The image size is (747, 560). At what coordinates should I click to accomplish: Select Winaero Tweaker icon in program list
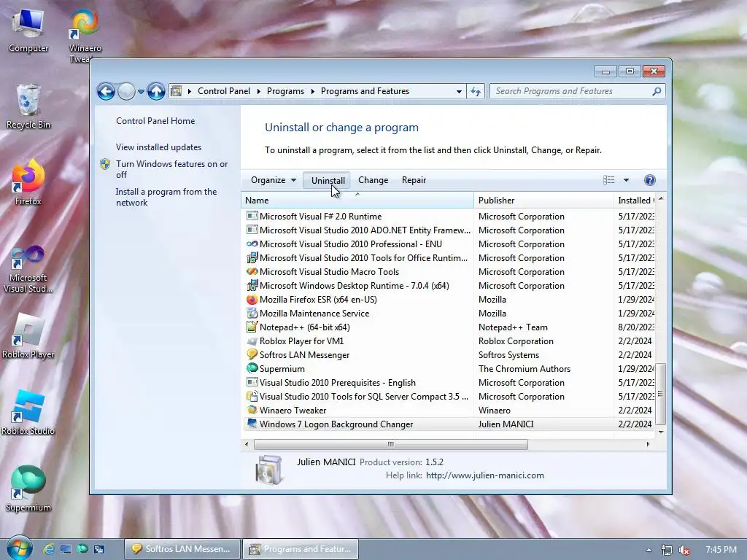tap(252, 410)
